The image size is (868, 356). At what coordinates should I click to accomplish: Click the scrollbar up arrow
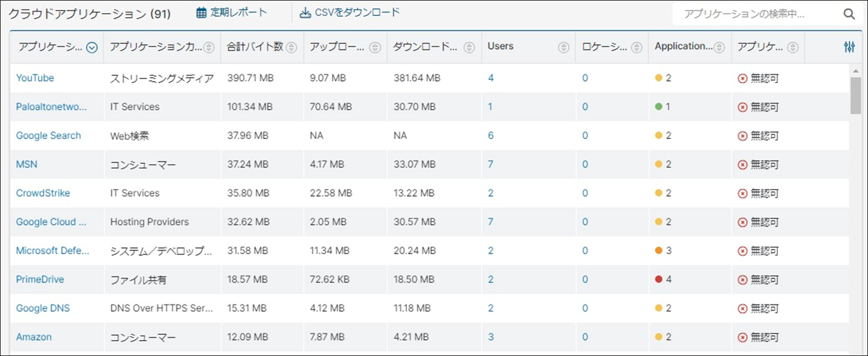[855, 71]
